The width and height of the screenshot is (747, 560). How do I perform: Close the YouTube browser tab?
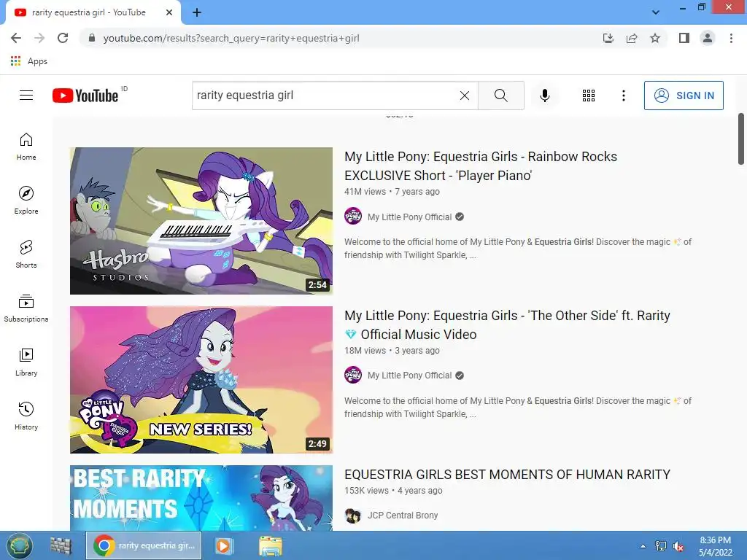[x=169, y=12]
